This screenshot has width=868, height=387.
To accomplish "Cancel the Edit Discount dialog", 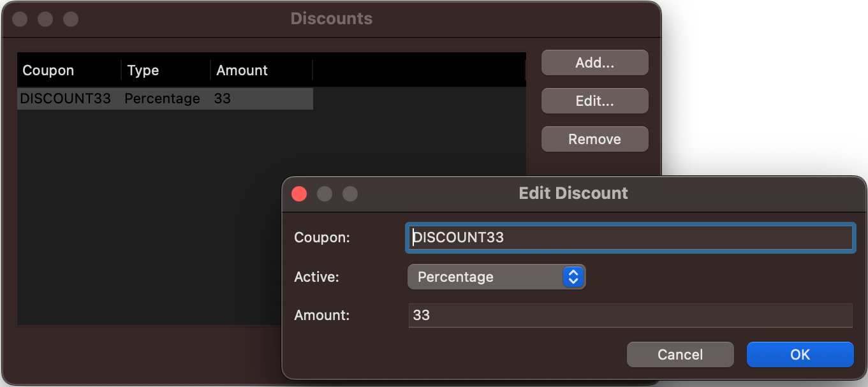I will (680, 354).
